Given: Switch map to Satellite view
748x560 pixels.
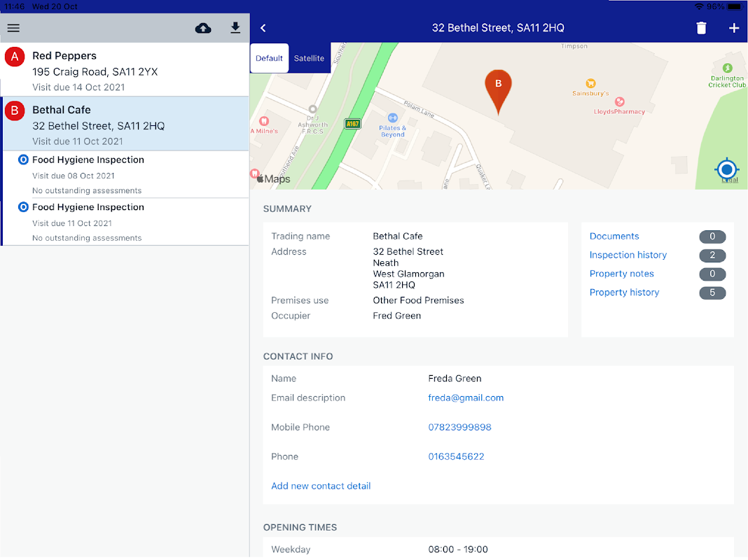Looking at the screenshot, I should tap(309, 58).
